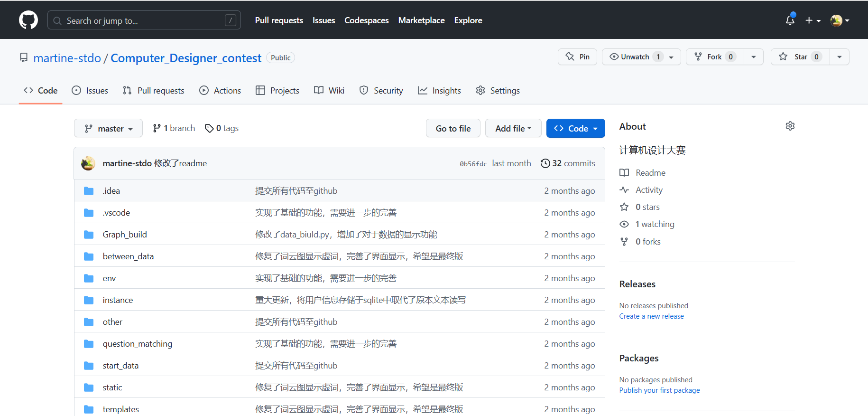Open the blue Code clone dropdown
868x416 pixels.
coord(575,128)
